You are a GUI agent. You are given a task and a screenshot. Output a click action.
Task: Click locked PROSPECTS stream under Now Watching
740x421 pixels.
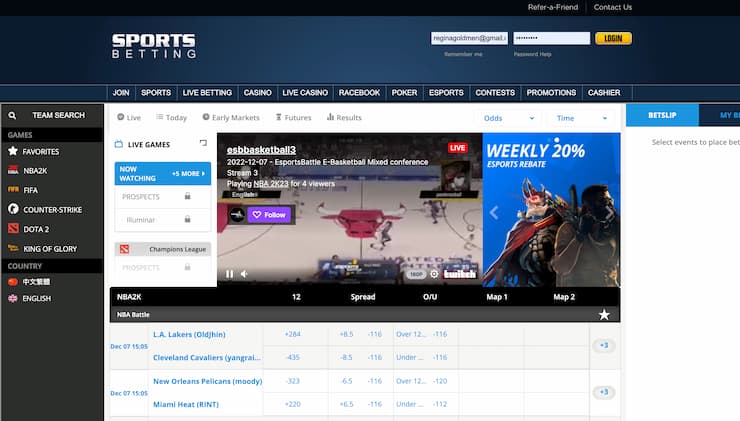pyautogui.click(x=162, y=196)
